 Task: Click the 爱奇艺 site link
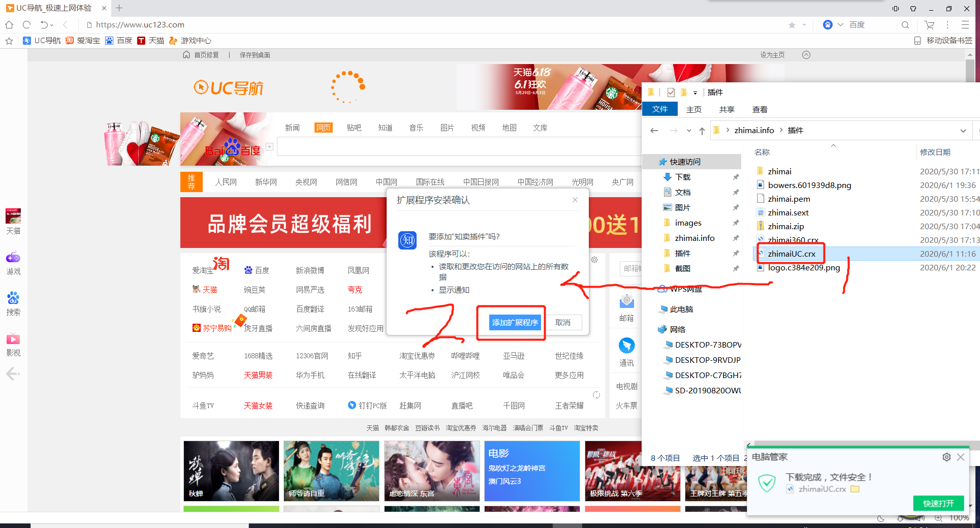(203, 356)
